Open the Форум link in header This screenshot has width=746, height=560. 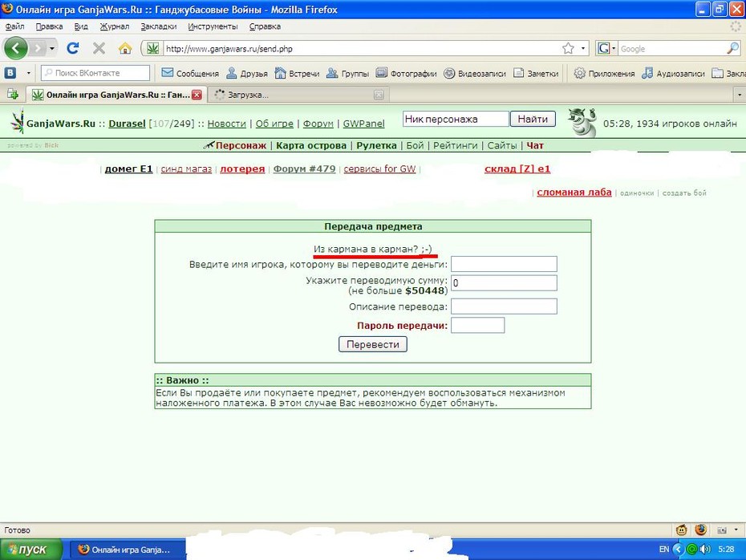318,124
